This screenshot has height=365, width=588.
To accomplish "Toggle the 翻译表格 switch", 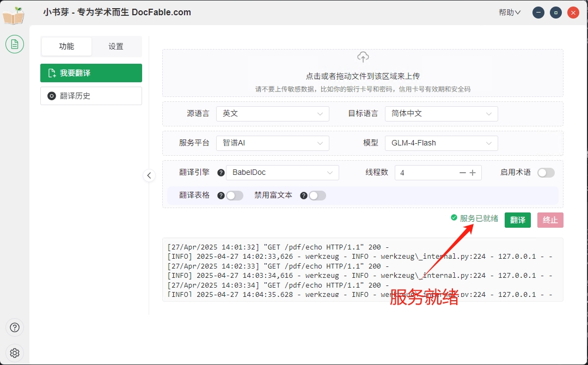I will 235,195.
